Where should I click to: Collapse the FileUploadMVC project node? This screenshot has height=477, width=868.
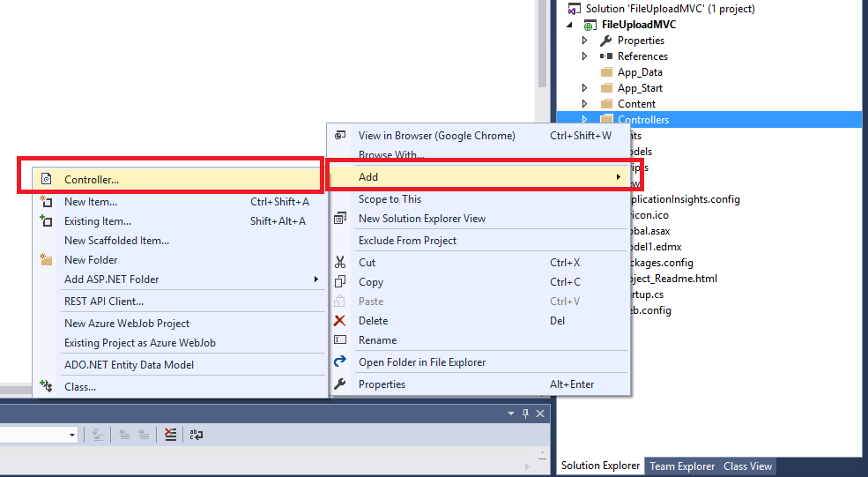(569, 25)
